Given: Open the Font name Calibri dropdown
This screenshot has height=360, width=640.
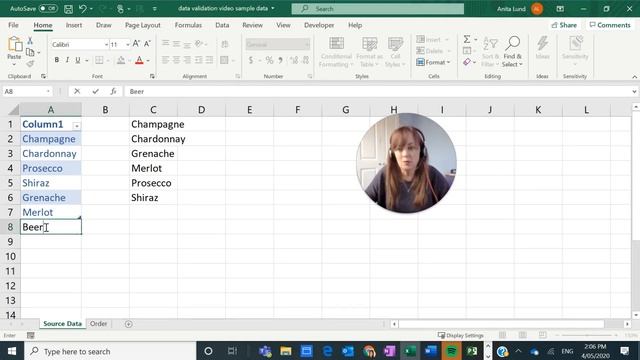Looking at the screenshot, I should [x=106, y=44].
